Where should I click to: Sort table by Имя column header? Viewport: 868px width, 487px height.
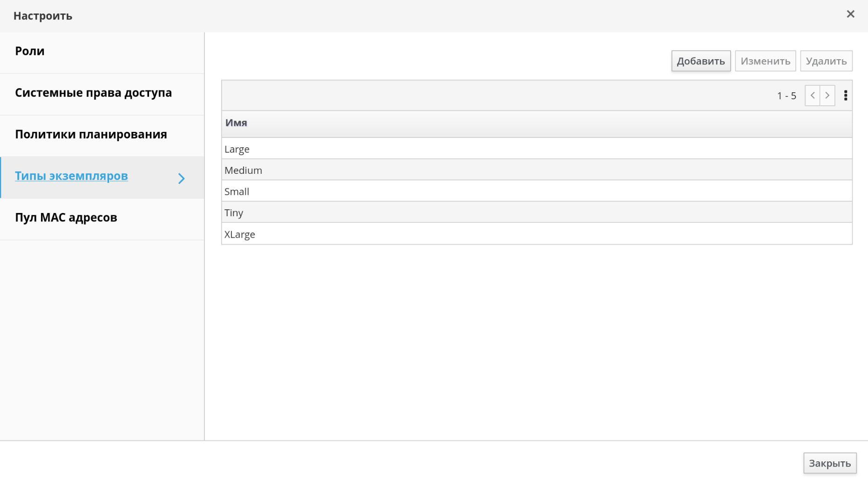(x=236, y=123)
